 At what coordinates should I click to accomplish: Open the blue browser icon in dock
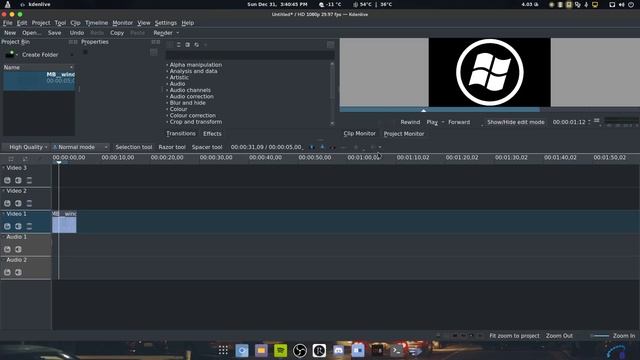pos(242,350)
